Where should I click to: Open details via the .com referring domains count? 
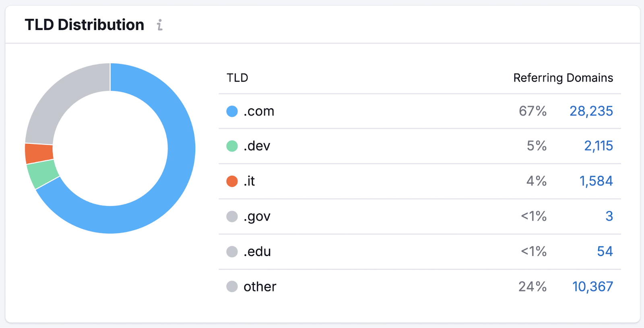[591, 111]
